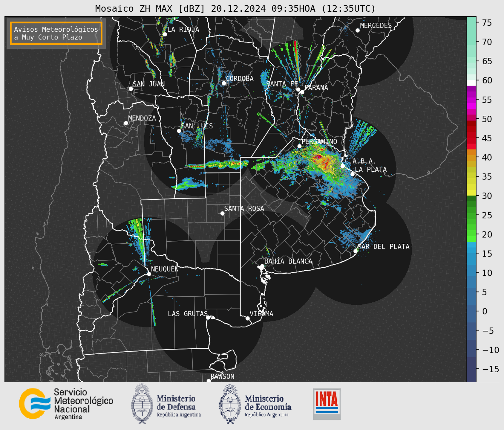Click the Servicio Meteorológico Nacional logo
504x430 pixels.
tap(66, 403)
